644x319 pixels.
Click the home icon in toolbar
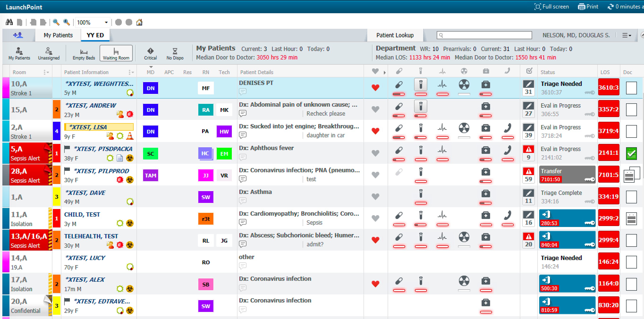[x=139, y=22]
